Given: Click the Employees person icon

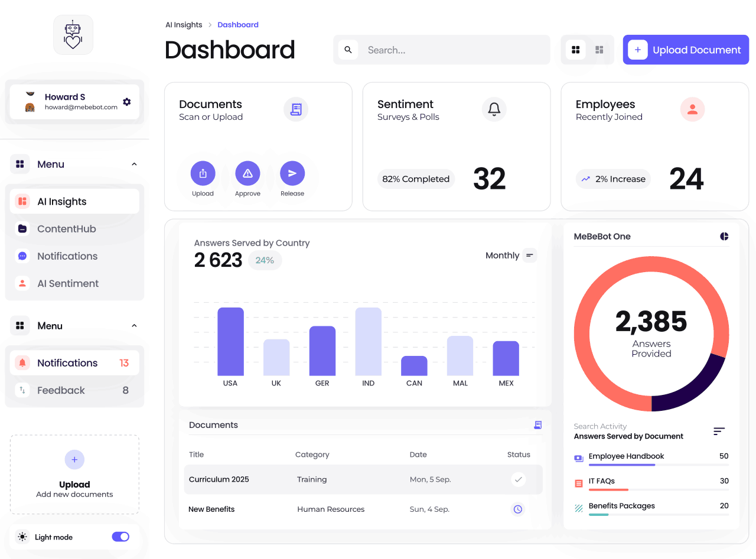Looking at the screenshot, I should coord(693,109).
